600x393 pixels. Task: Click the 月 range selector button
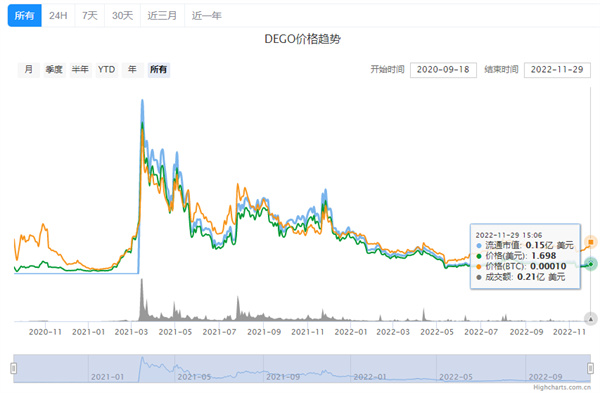point(29,70)
